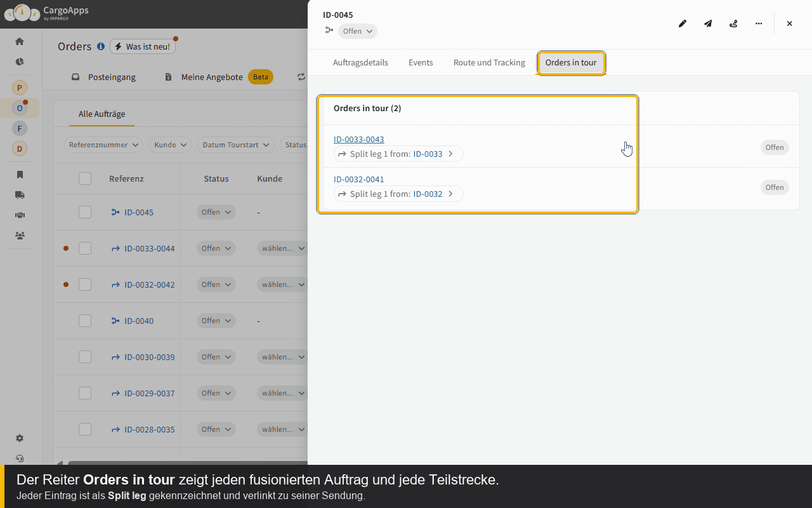Open the Offen status dropdown under ID-0045 title
The width and height of the screenshot is (812, 508).
358,31
